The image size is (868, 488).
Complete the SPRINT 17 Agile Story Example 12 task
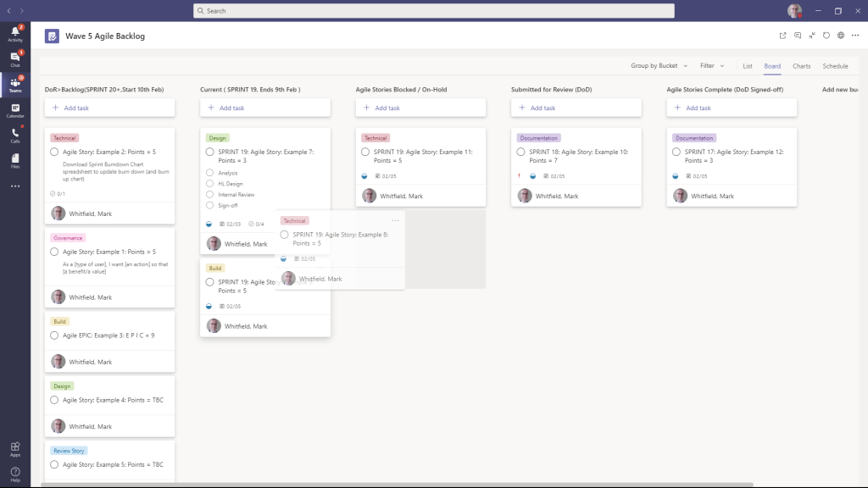pos(675,152)
